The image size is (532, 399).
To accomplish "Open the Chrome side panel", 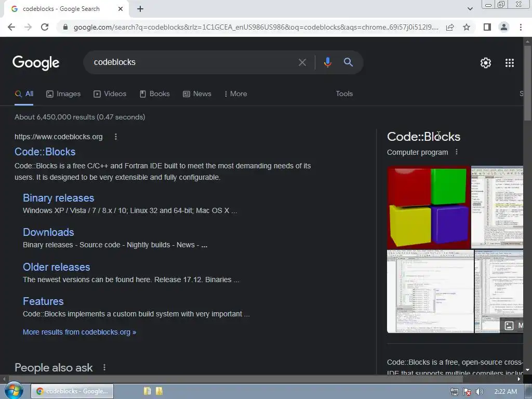I will click(x=487, y=27).
